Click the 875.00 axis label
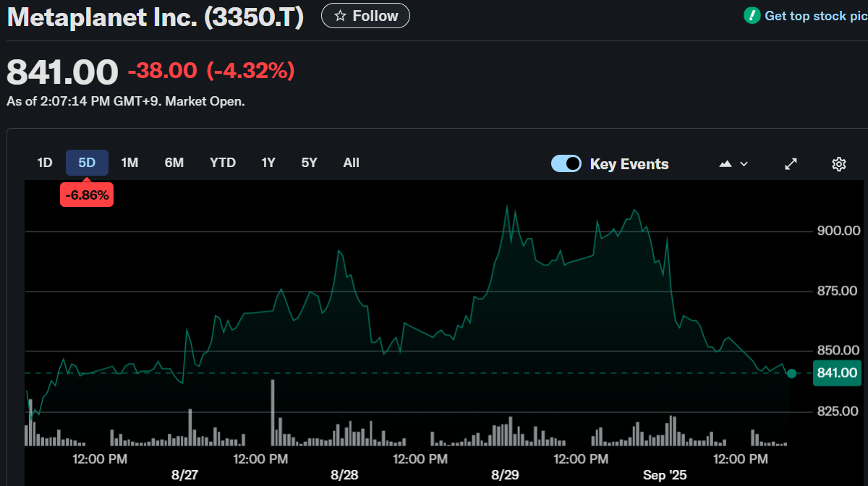The width and height of the screenshot is (868, 486). [x=838, y=291]
